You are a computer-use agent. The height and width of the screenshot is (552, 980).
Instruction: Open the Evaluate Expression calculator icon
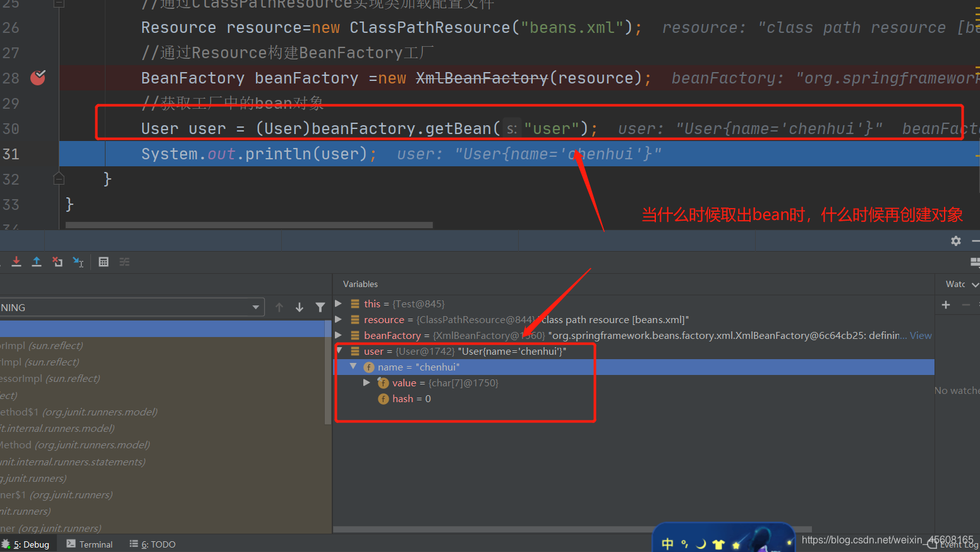(104, 262)
